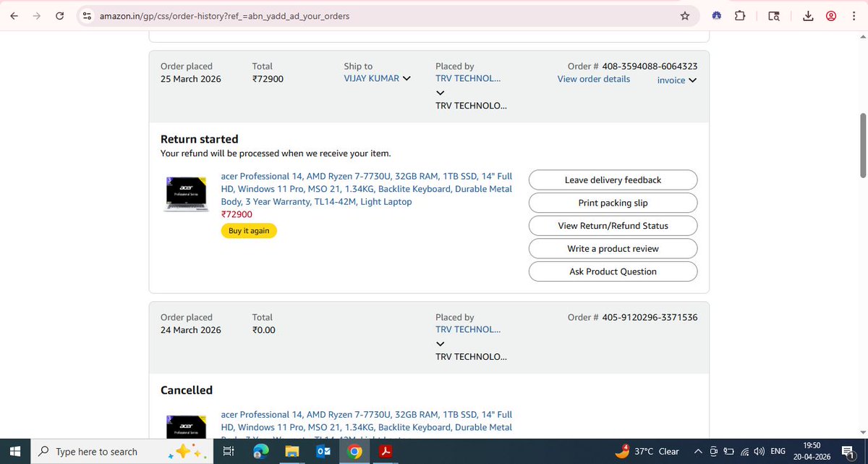Open laptop thumbnail in Return started order
The width and height of the screenshot is (868, 464).
[187, 193]
